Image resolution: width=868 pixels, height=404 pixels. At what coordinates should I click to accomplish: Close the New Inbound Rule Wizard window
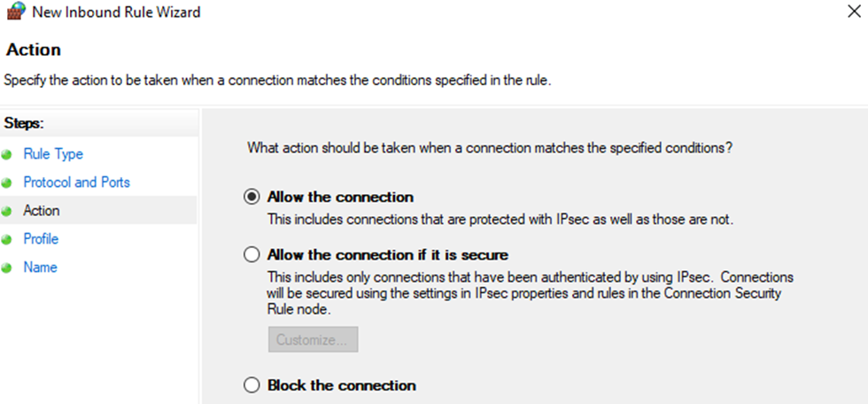pos(854,12)
